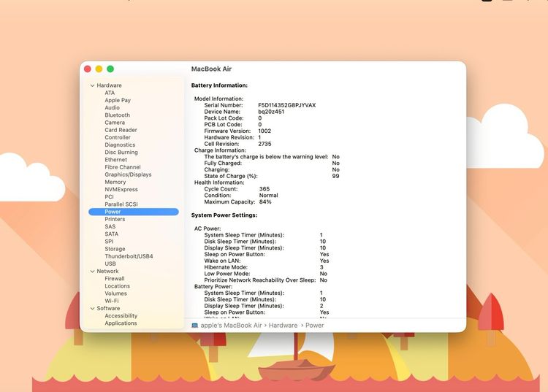The width and height of the screenshot is (548, 392).
Task: Collapse the Hardware section disclosure arrow
Action: pos(92,85)
